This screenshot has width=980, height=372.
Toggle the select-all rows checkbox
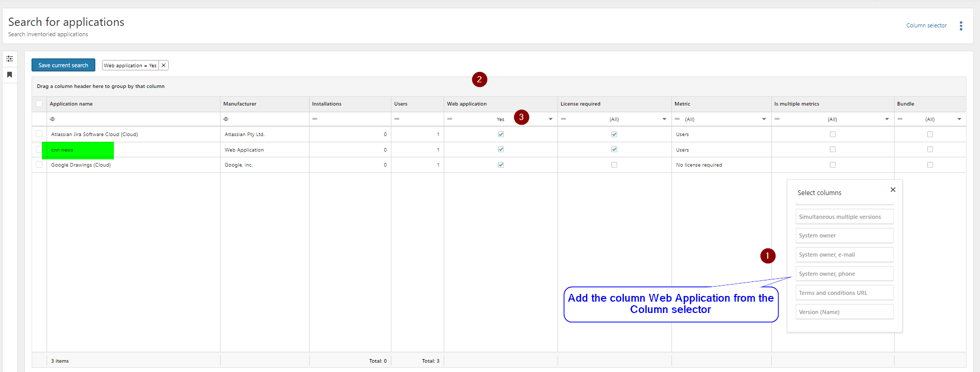(x=39, y=103)
